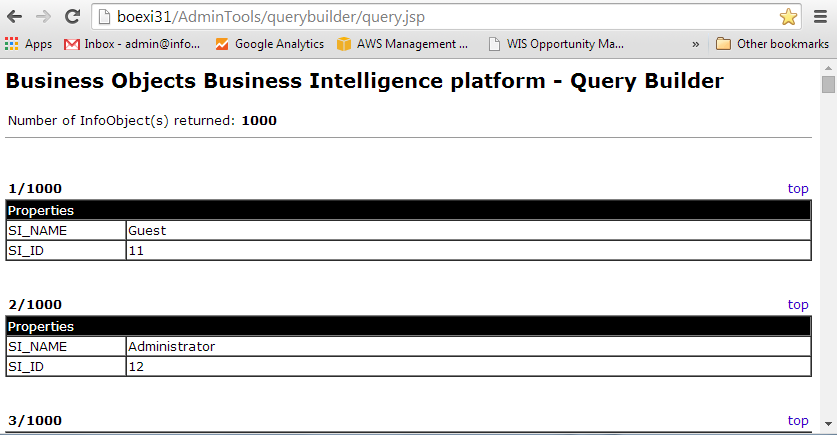Click the 1/1000 result heading

(35, 188)
